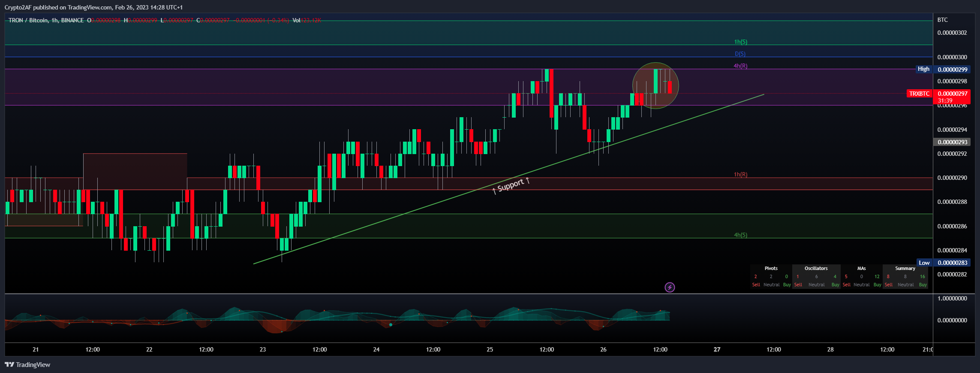Click the 0.00000286 price axis value
This screenshot has height=373, width=980.
952,226
